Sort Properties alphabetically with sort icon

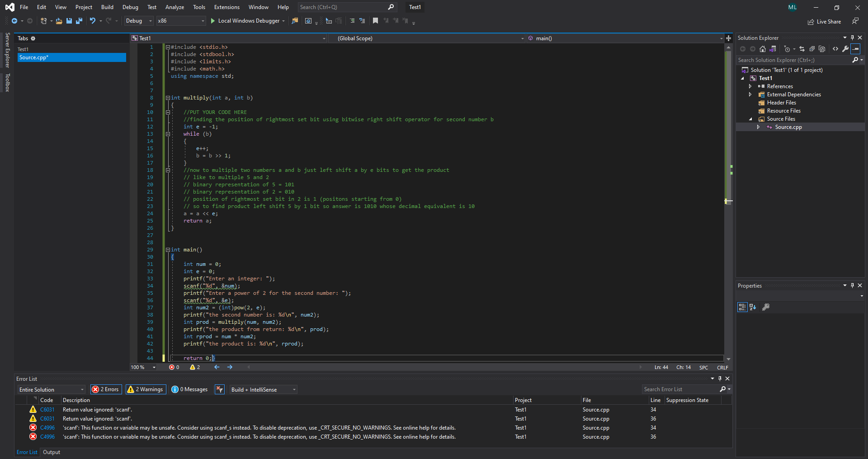[753, 307]
